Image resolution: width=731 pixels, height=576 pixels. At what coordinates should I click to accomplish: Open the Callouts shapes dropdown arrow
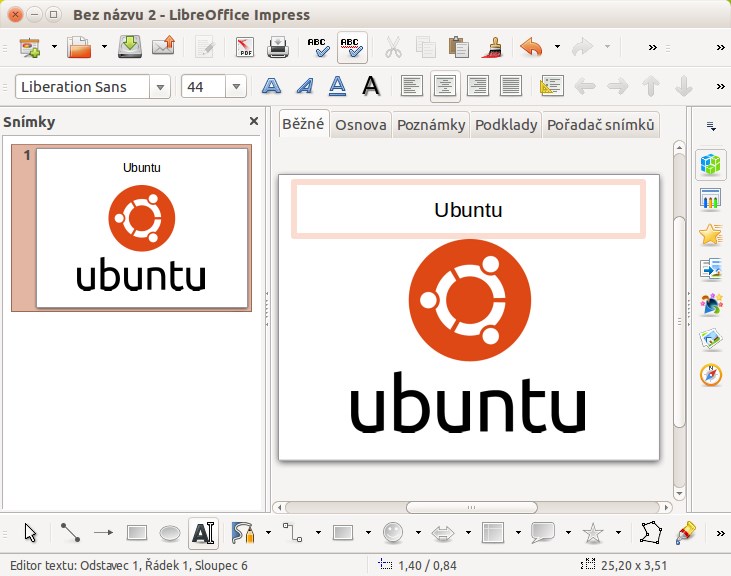[x=568, y=532]
